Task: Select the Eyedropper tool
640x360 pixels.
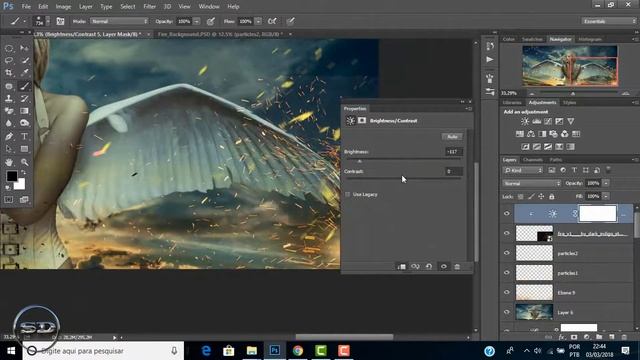Action: pyautogui.click(x=24, y=73)
